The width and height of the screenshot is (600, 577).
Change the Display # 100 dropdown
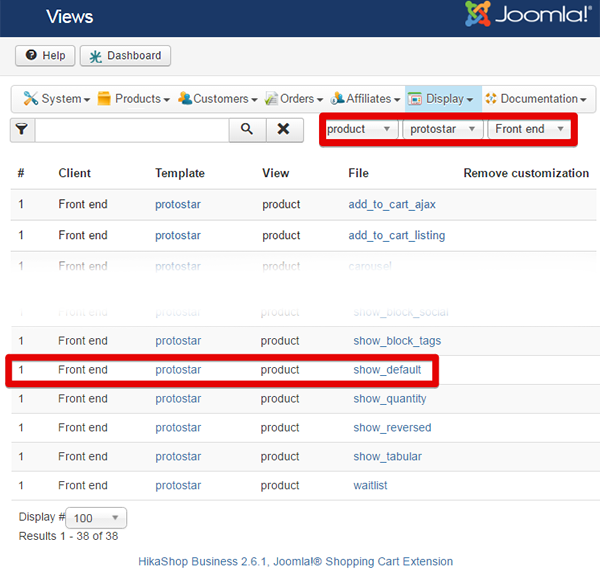[x=96, y=518]
